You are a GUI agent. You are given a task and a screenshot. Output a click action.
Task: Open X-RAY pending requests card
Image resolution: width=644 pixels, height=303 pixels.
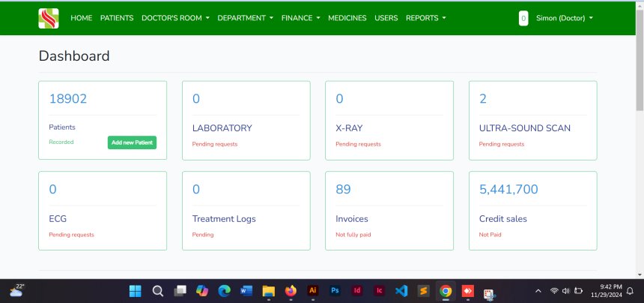point(389,121)
